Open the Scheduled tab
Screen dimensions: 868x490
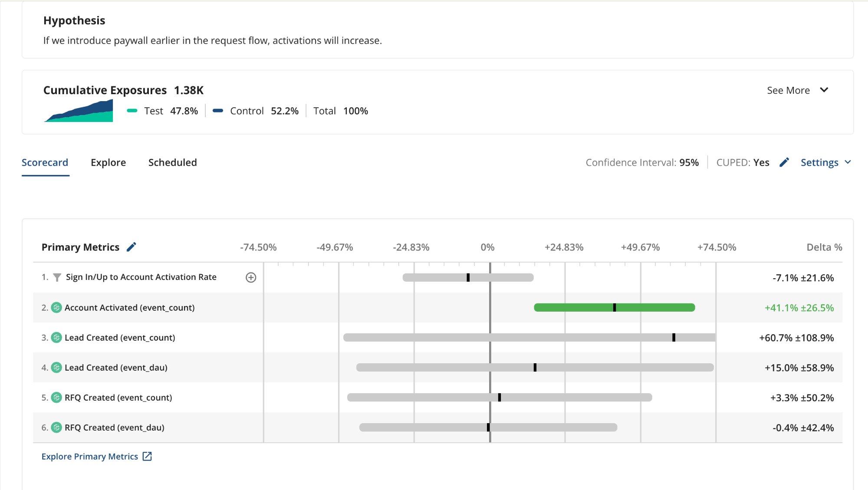click(x=172, y=162)
